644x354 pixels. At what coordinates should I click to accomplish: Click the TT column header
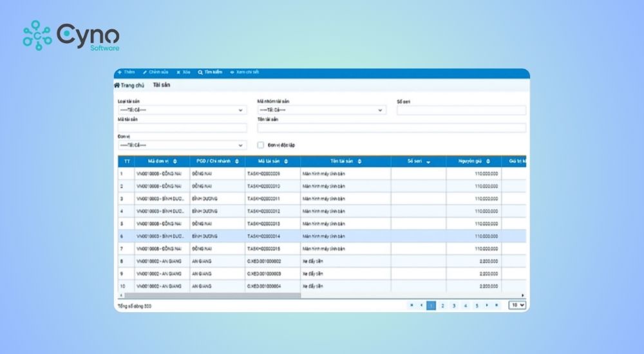pos(126,162)
